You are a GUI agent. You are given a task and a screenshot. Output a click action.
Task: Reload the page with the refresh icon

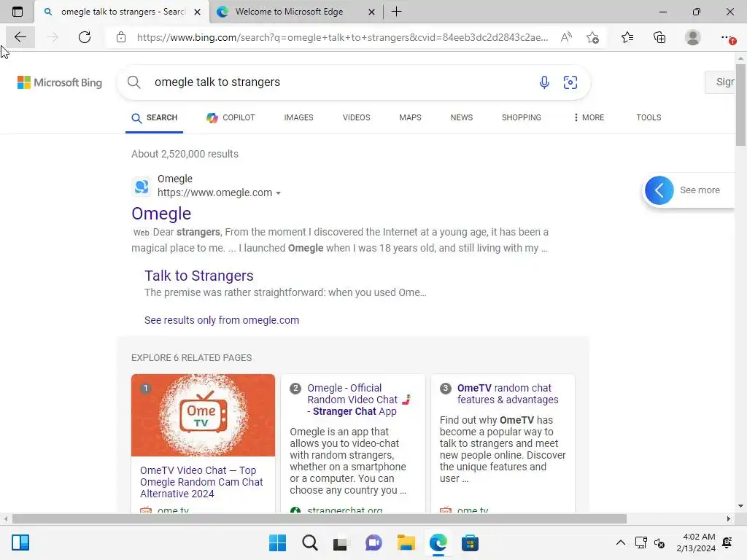pyautogui.click(x=85, y=37)
